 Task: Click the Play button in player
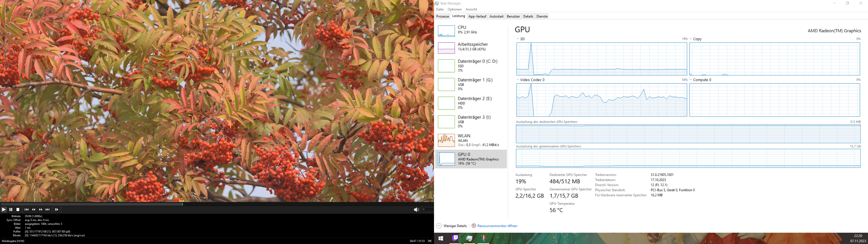(4, 210)
